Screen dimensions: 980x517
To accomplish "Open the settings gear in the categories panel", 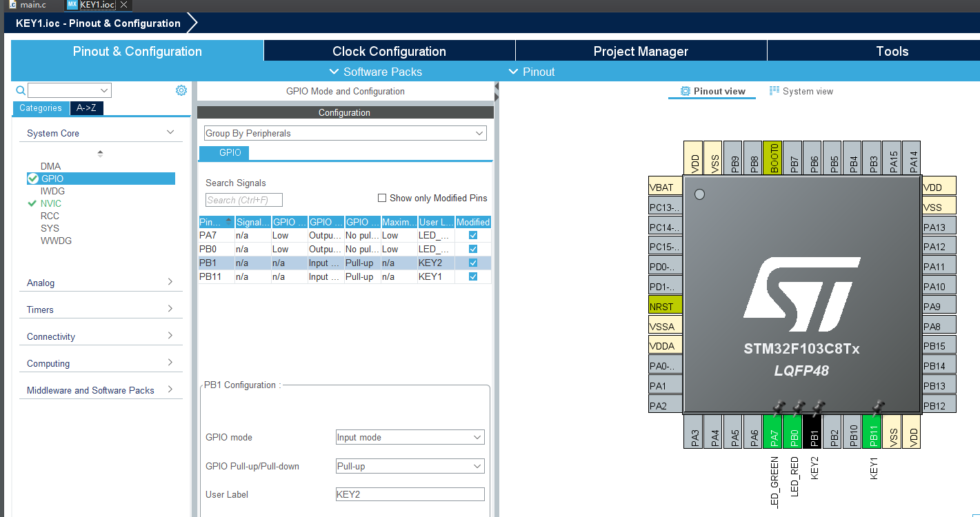I will pos(181,90).
